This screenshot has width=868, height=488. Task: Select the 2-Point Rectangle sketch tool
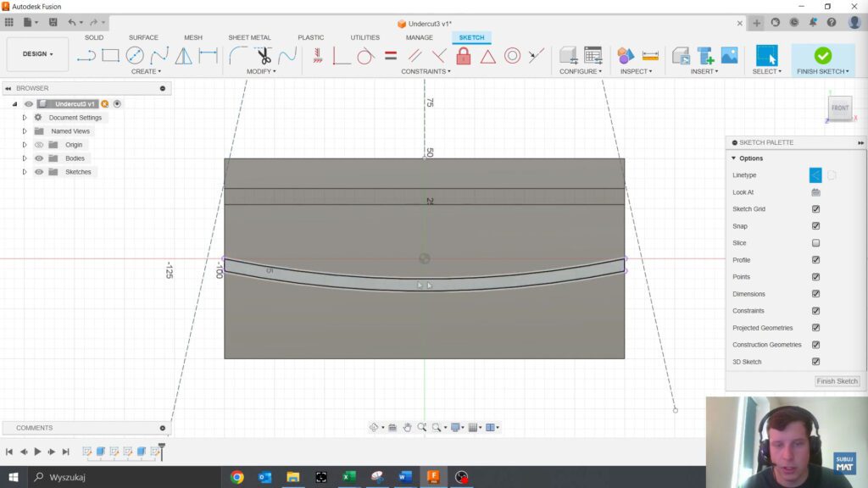(x=111, y=57)
